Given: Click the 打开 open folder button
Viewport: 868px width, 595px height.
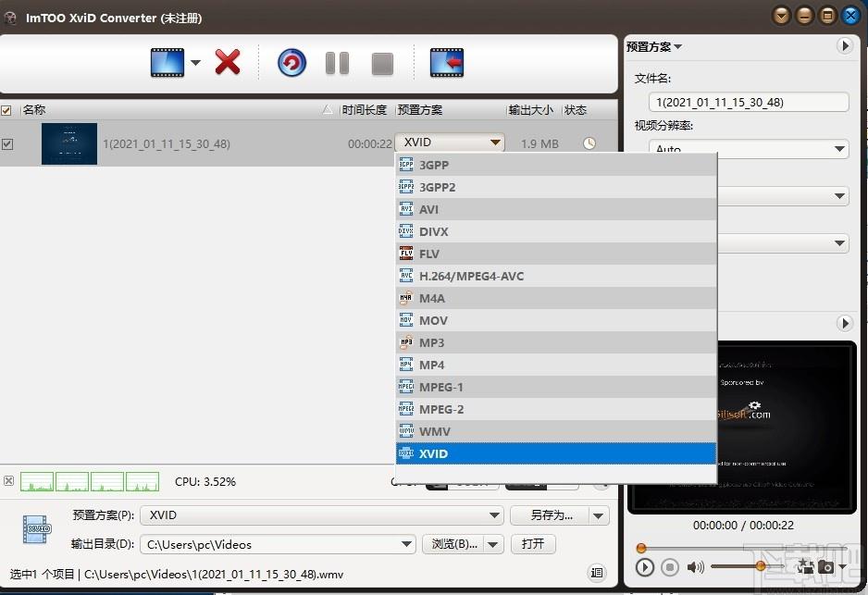Looking at the screenshot, I should tap(532, 544).
